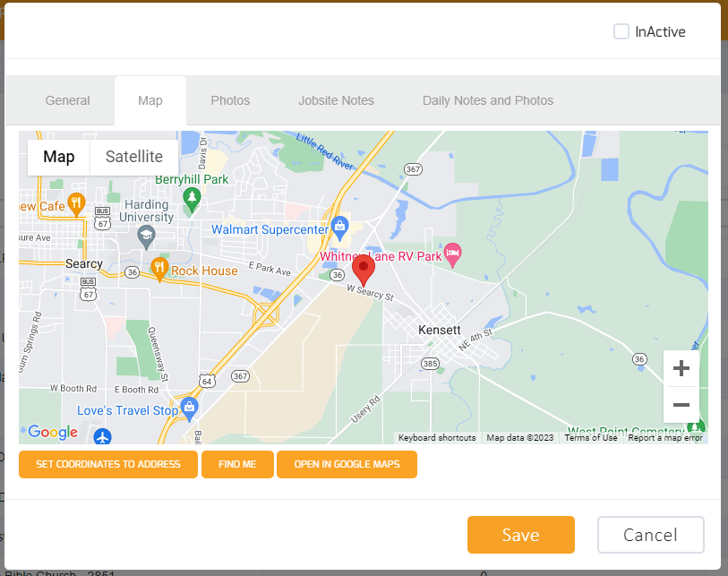The width and height of the screenshot is (728, 576).
Task: Open the Jobsite Notes tab
Action: [x=336, y=100]
